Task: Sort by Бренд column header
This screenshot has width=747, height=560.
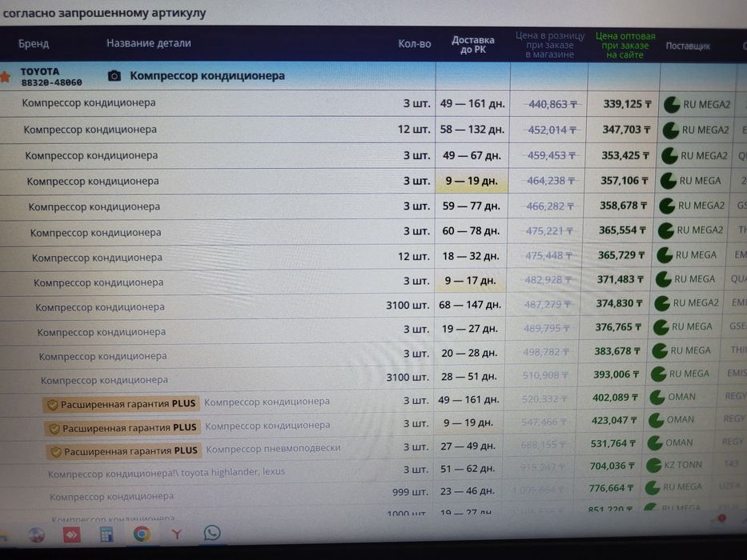Action: pyautogui.click(x=34, y=44)
